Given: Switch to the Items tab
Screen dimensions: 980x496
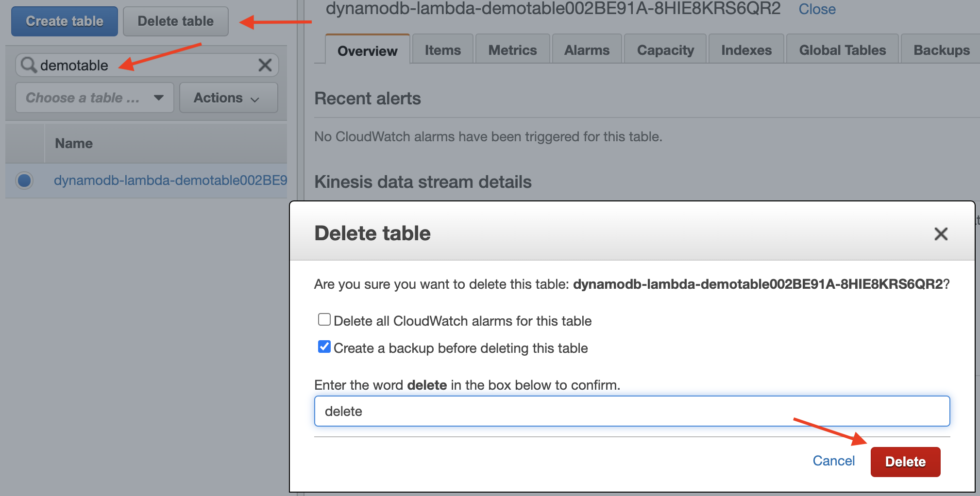Looking at the screenshot, I should point(442,49).
